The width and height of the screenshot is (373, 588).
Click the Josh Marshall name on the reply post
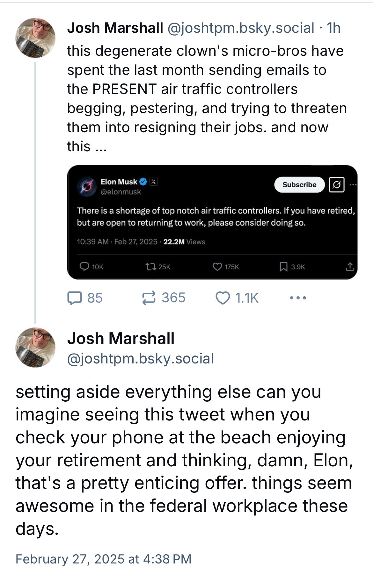click(121, 338)
